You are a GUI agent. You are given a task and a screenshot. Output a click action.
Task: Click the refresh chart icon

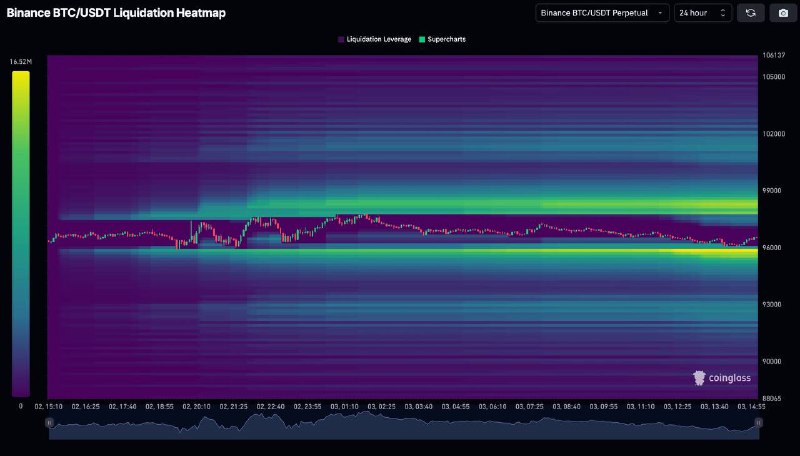click(x=751, y=13)
